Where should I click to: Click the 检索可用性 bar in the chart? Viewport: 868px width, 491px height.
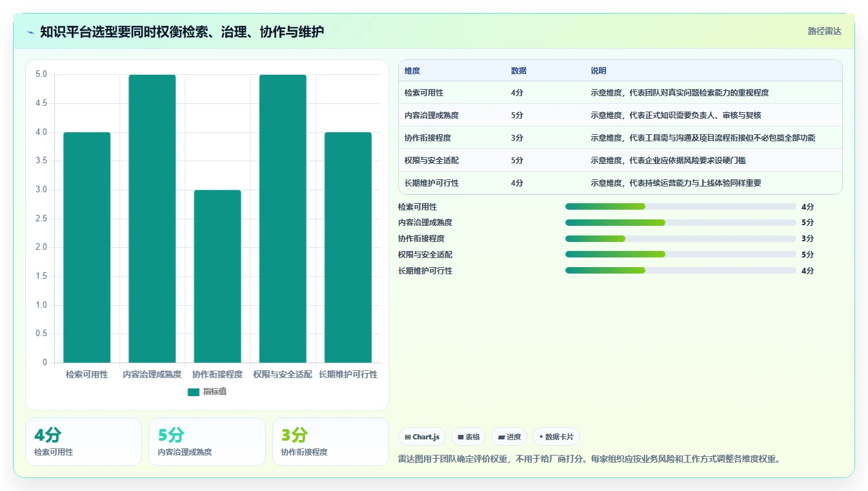87,247
